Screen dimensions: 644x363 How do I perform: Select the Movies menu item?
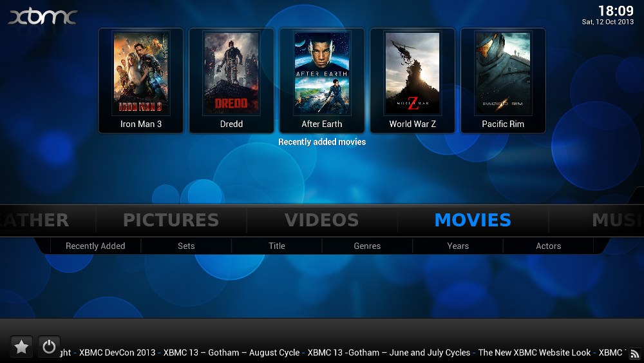click(x=473, y=220)
